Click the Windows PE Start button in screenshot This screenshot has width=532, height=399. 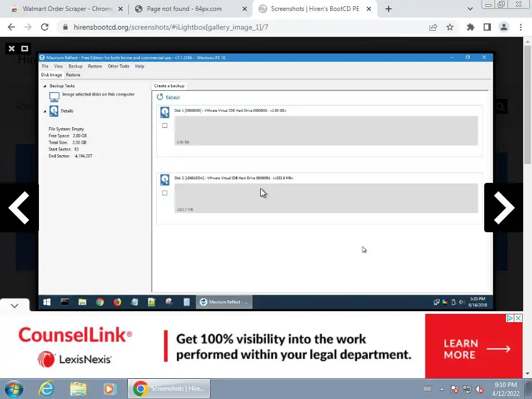pos(47,302)
